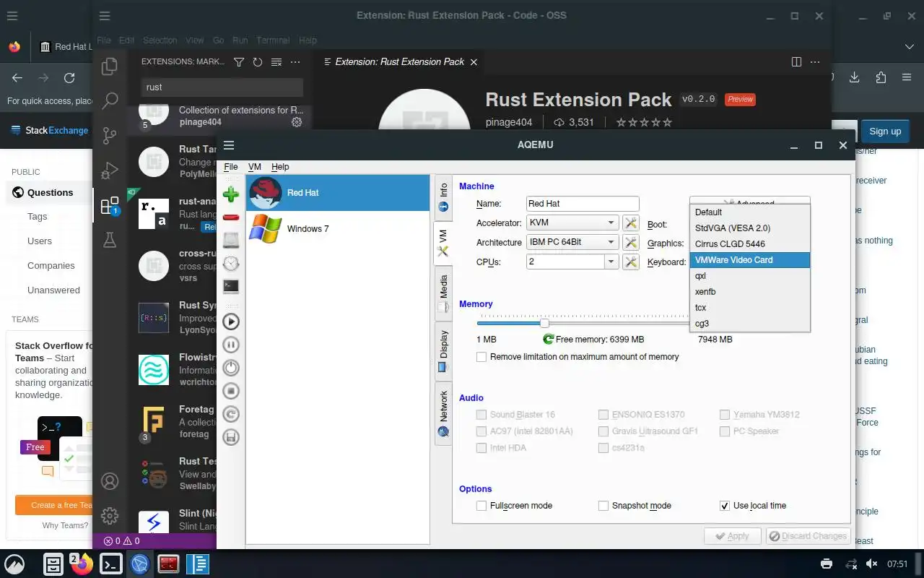This screenshot has height=578, width=924.
Task: Click power-off icon in AQEMU toolbar
Action: (231, 367)
